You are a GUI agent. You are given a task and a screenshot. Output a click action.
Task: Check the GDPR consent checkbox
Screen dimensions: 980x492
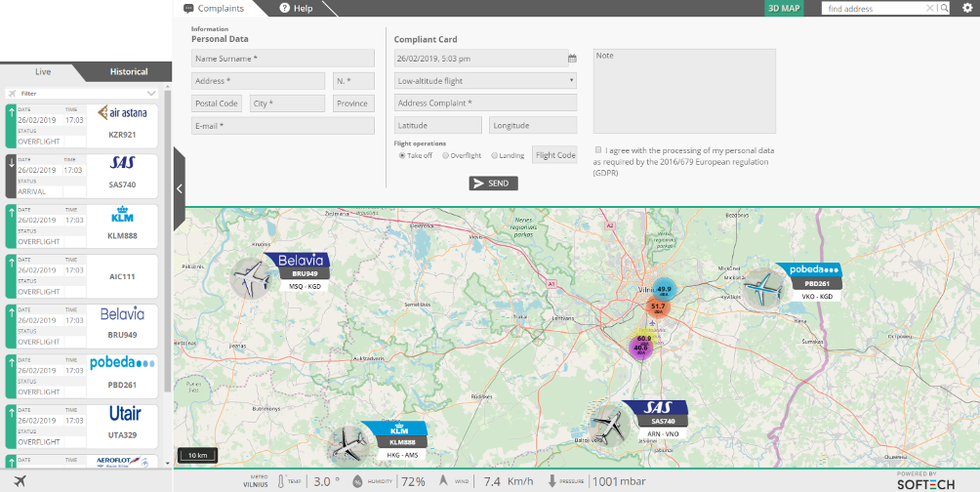pos(598,150)
